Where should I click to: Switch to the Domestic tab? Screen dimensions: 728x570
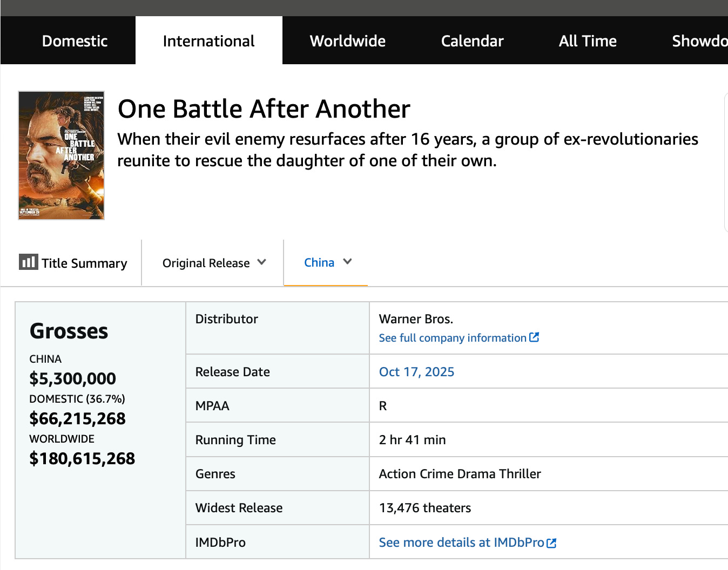75,41
